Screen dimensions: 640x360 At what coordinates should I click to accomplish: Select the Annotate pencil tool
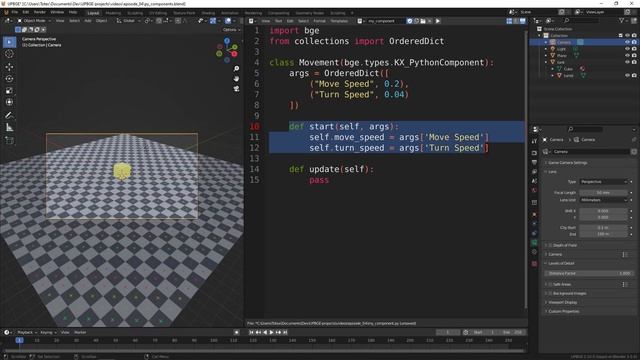9,116
